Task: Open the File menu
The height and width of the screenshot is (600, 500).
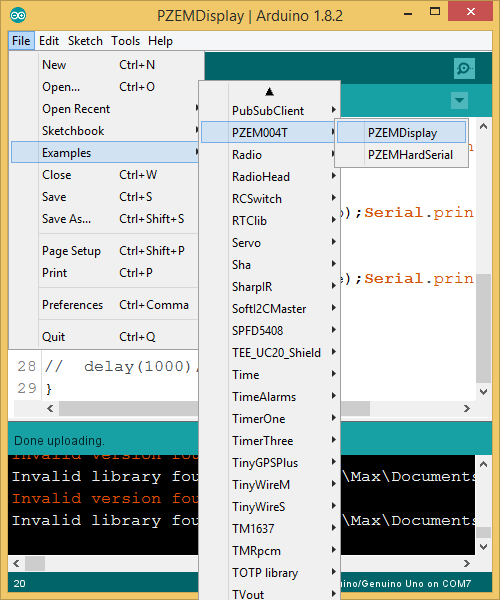Action: 21,41
